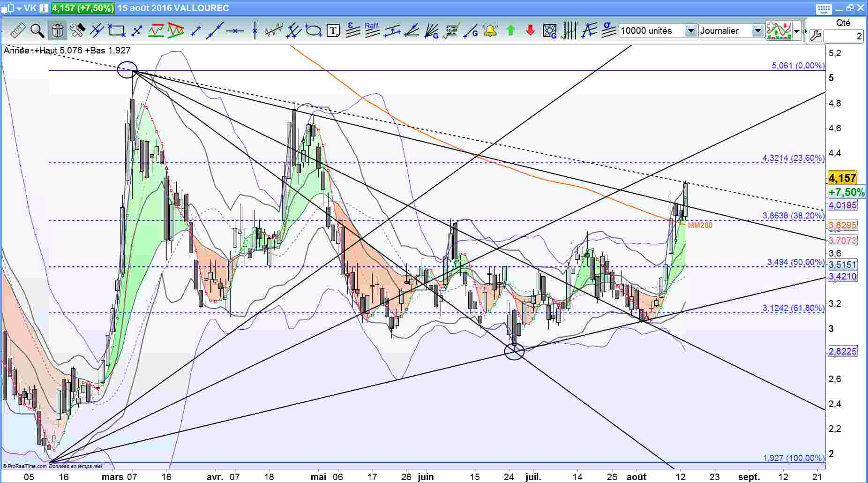The image size is (868, 483).
Task: Click the bell alert tool
Action: pos(490,31)
